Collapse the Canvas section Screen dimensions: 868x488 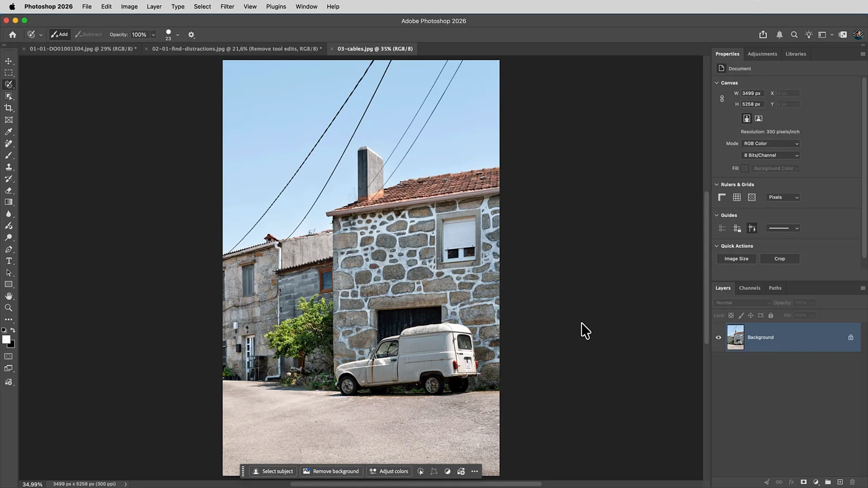click(x=717, y=83)
